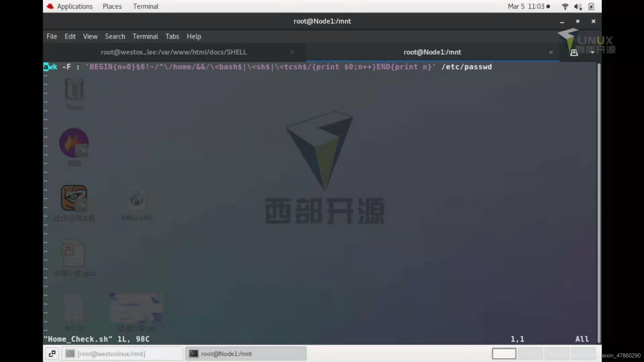The height and width of the screenshot is (362, 644).
Task: Click the muted volume icon
Action: tap(578, 7)
